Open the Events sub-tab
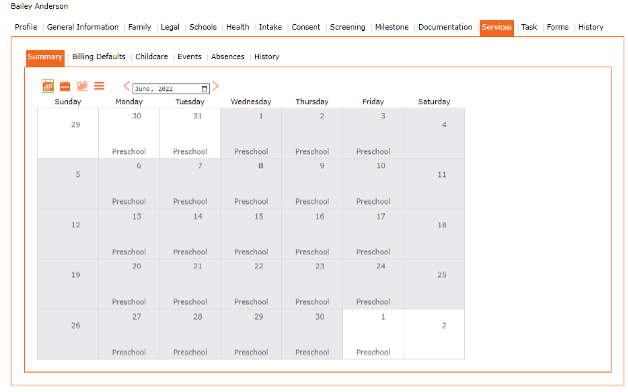Viewport: 628px width, 392px height. point(189,56)
